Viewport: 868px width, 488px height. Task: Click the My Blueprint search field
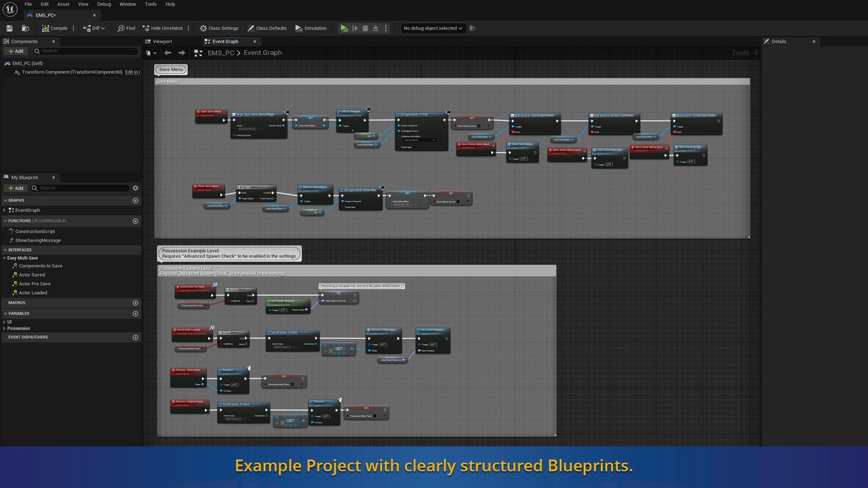click(81, 188)
